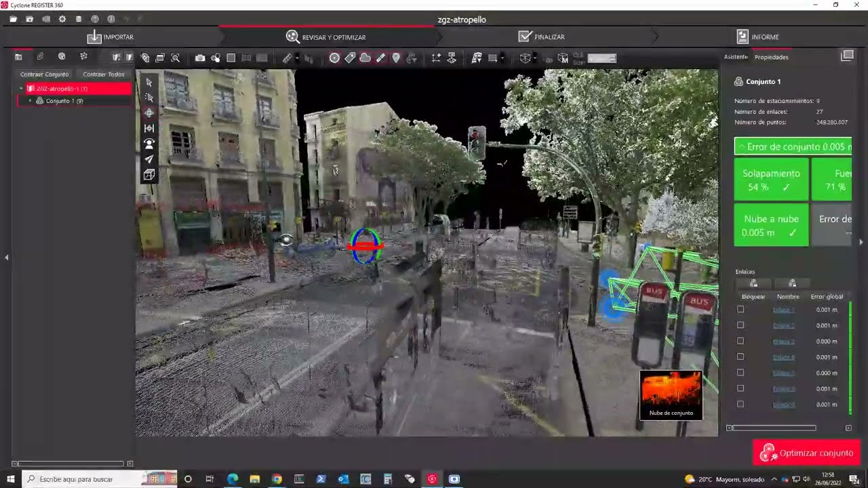
Task: Click the Contraer Conjunto button
Action: coord(44,75)
